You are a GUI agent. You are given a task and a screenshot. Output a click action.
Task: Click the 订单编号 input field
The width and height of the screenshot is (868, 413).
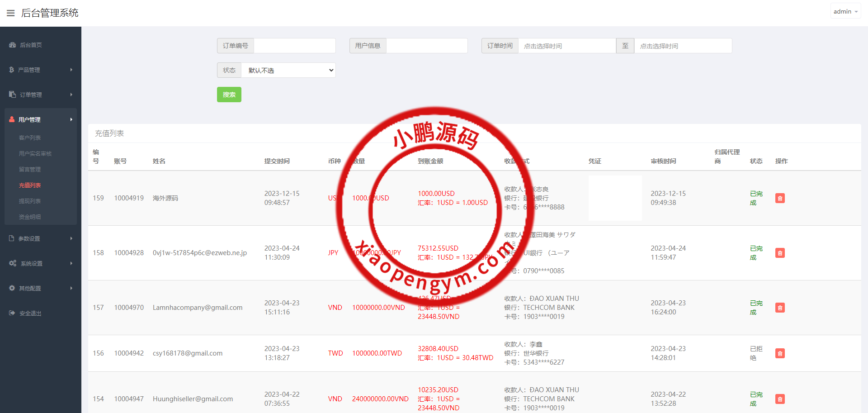[294, 46]
